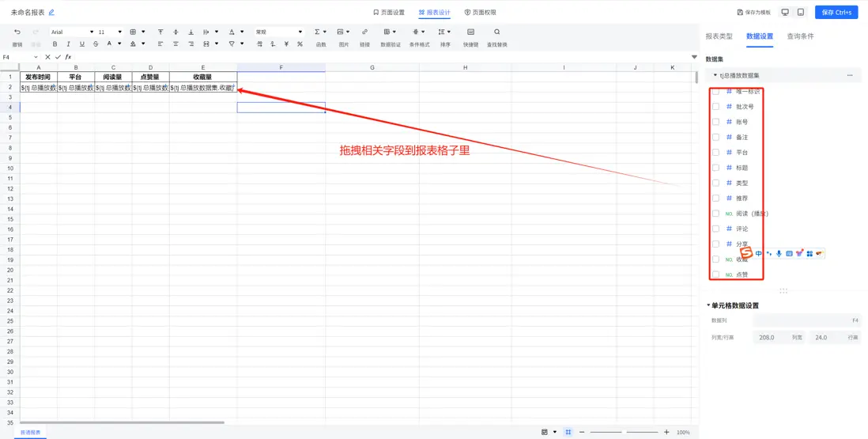Viewport: 868px width, 439px height.
Task: Check the 平台 field checkbox
Action: click(x=715, y=152)
